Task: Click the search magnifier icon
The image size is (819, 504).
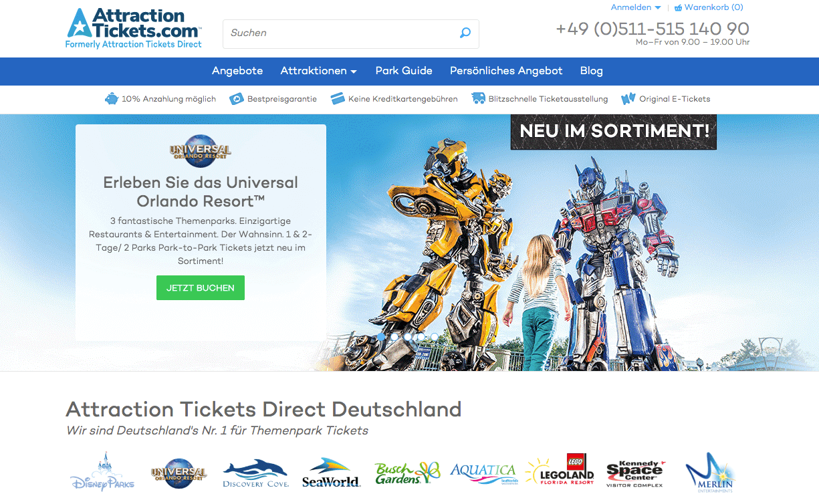Action: coord(465,33)
